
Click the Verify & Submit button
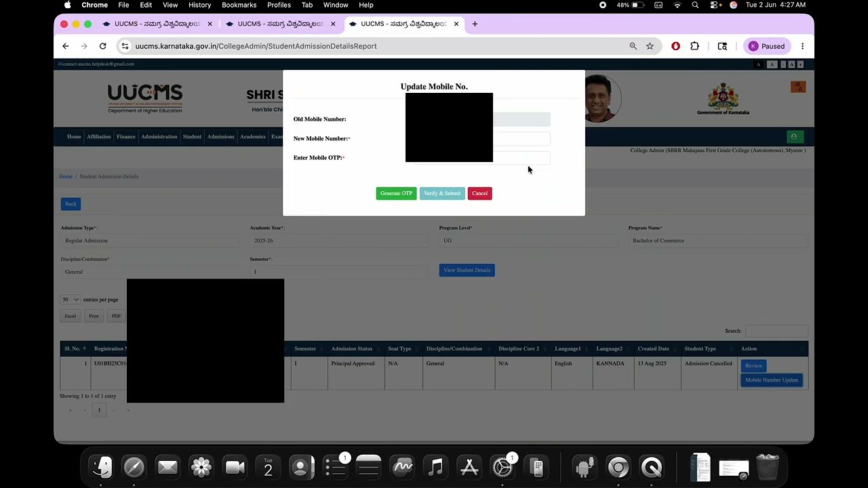point(442,193)
